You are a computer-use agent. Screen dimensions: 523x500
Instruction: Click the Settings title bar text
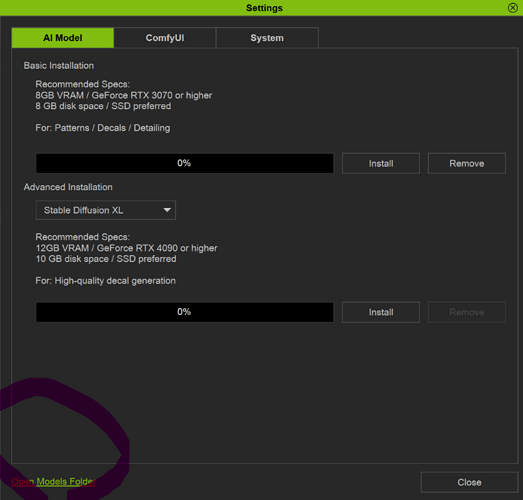pos(264,8)
